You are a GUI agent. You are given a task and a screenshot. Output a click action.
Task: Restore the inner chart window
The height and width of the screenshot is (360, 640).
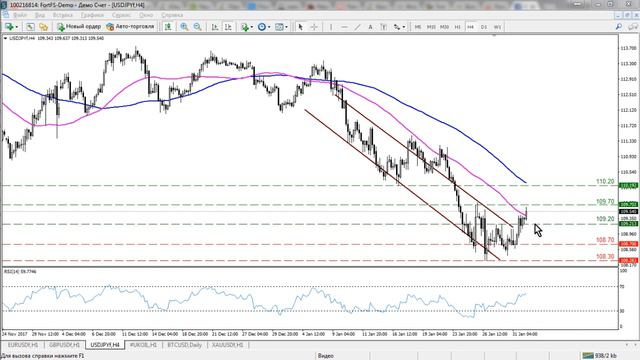627,15
